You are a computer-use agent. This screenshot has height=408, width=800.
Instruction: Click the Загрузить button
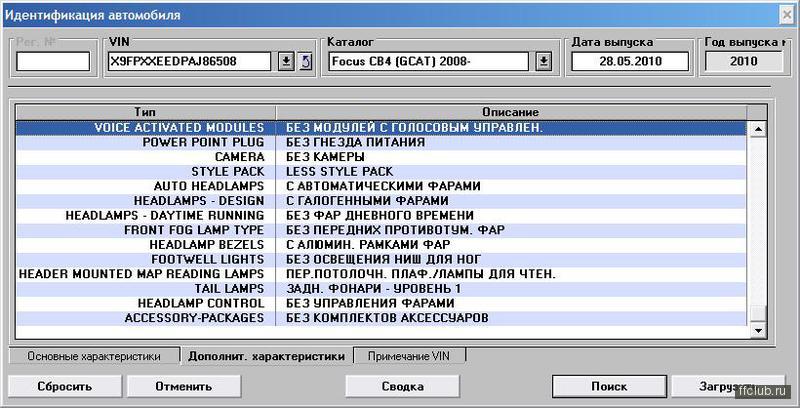pos(728,387)
